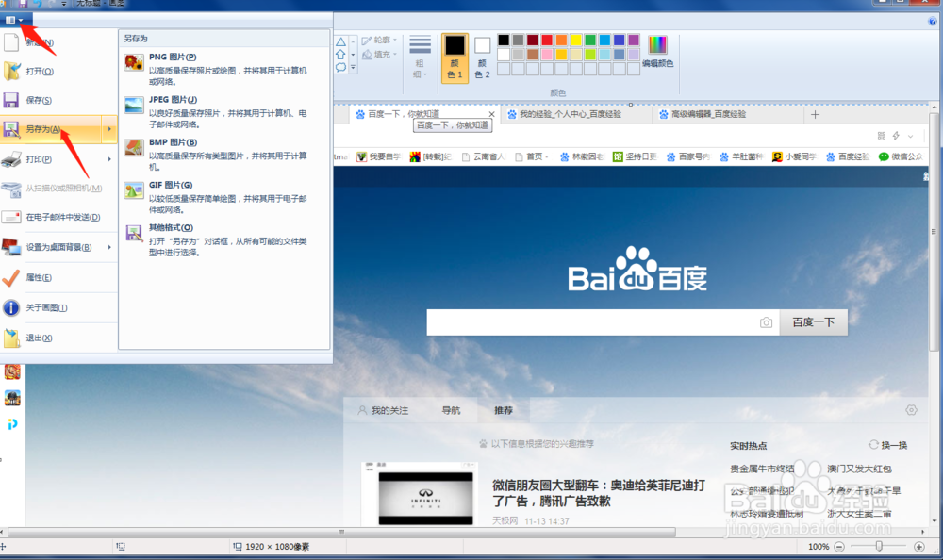Viewport: 943px width, 560px height.
Task: Switch active color to 颜色2
Action: [x=482, y=58]
